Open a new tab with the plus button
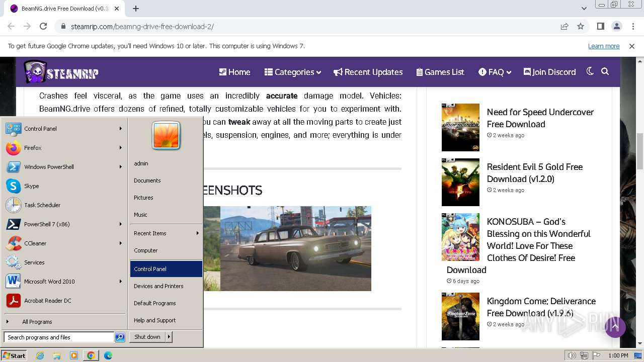Screen dimensions: 644x362 tap(136, 9)
